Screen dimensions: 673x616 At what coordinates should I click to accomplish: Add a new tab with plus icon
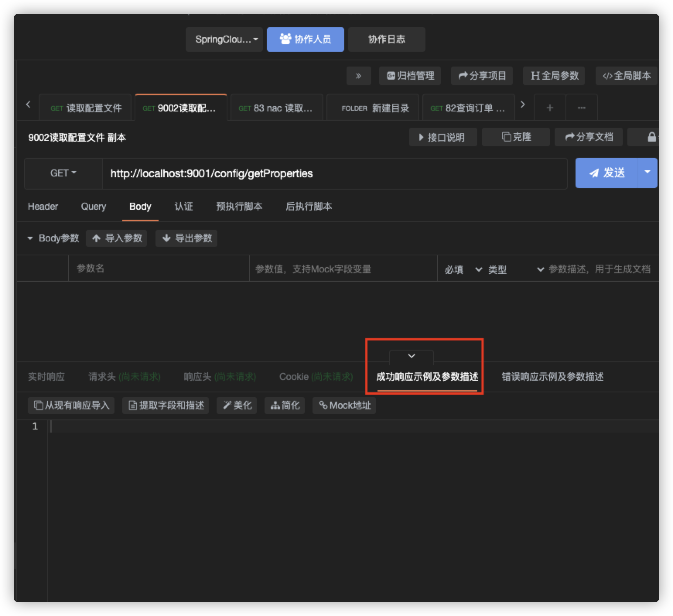click(x=550, y=108)
